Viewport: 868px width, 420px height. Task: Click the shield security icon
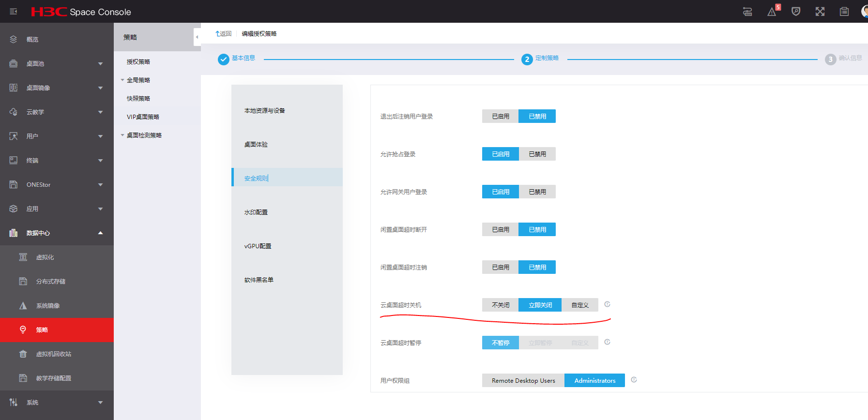(796, 12)
